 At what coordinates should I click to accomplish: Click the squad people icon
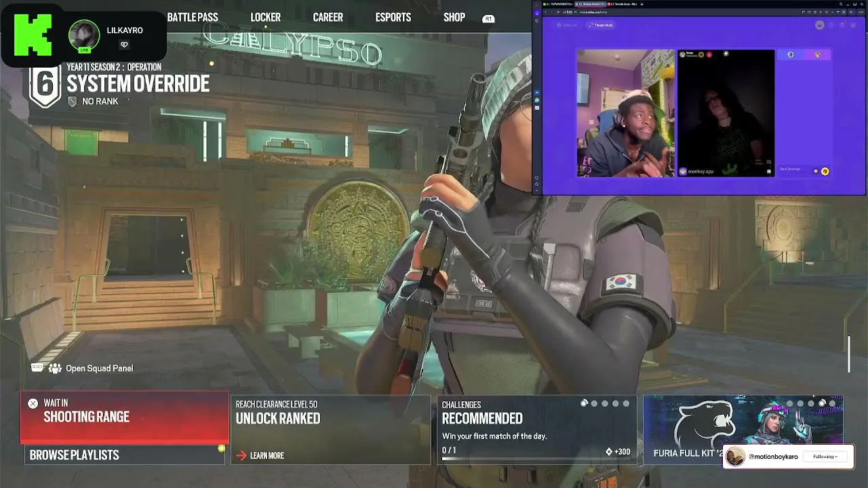click(x=55, y=368)
